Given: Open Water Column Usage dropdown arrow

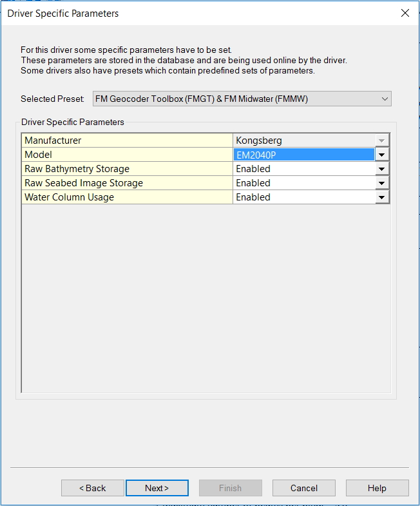Looking at the screenshot, I should pyautogui.click(x=382, y=197).
